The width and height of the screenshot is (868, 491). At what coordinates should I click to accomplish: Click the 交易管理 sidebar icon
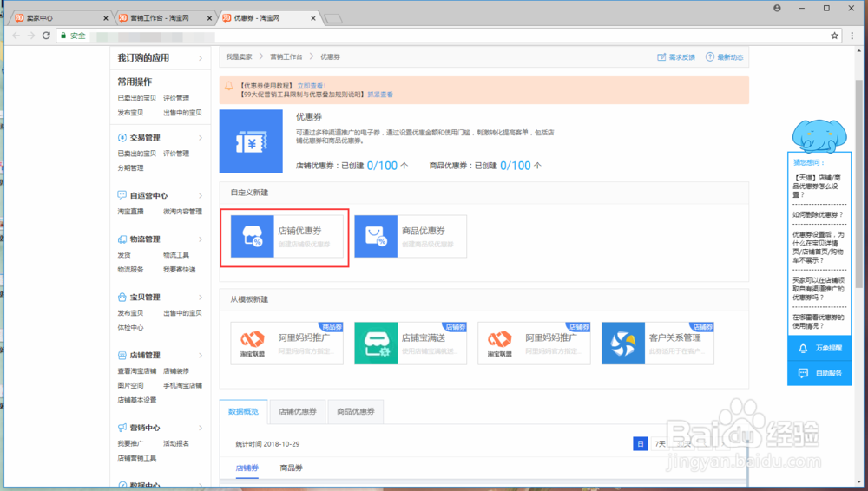[x=122, y=137]
